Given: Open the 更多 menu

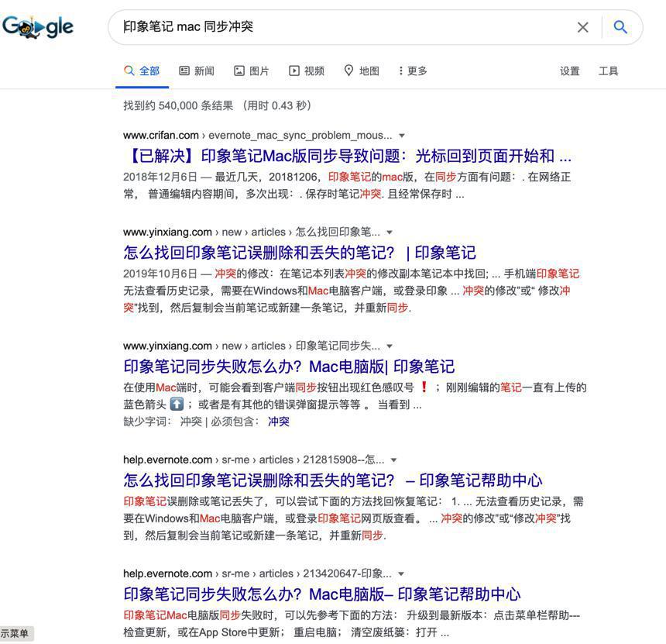Looking at the screenshot, I should click(413, 71).
